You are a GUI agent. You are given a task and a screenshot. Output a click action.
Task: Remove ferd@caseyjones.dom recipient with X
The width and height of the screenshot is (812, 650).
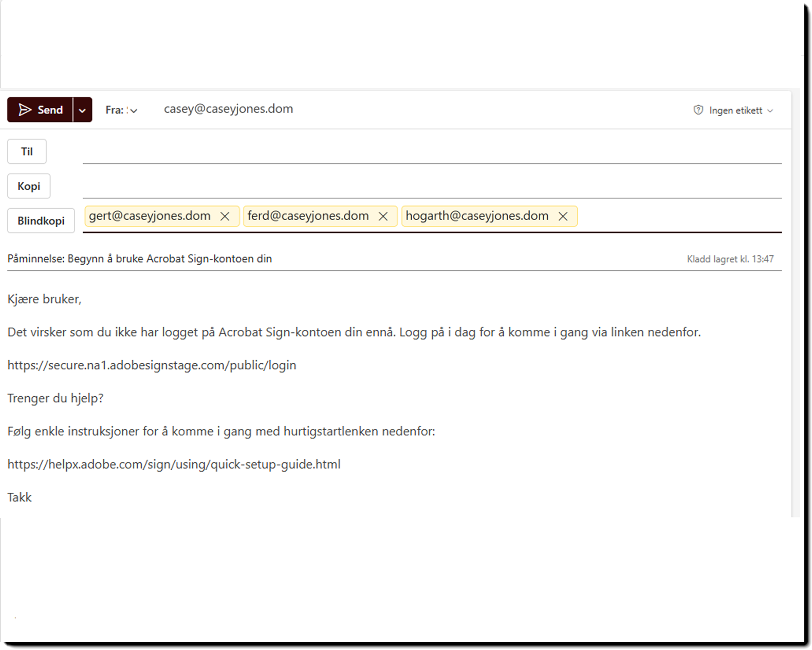pyautogui.click(x=383, y=216)
